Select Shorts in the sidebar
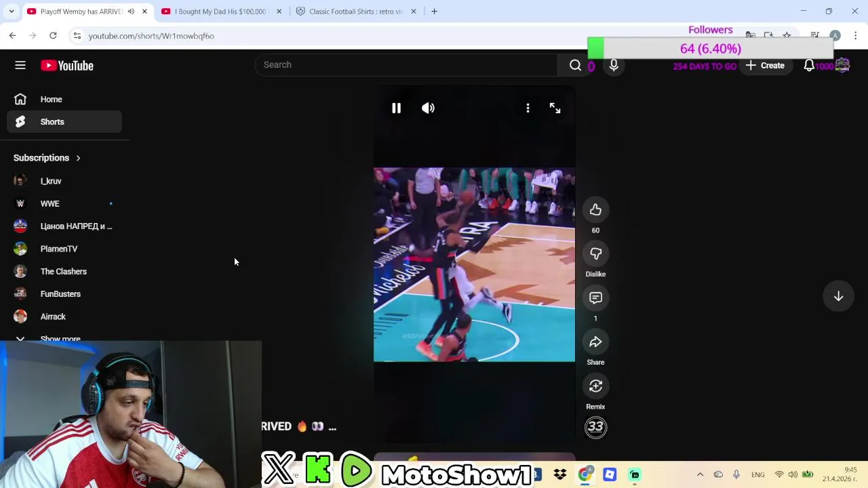868x488 pixels. (64, 122)
